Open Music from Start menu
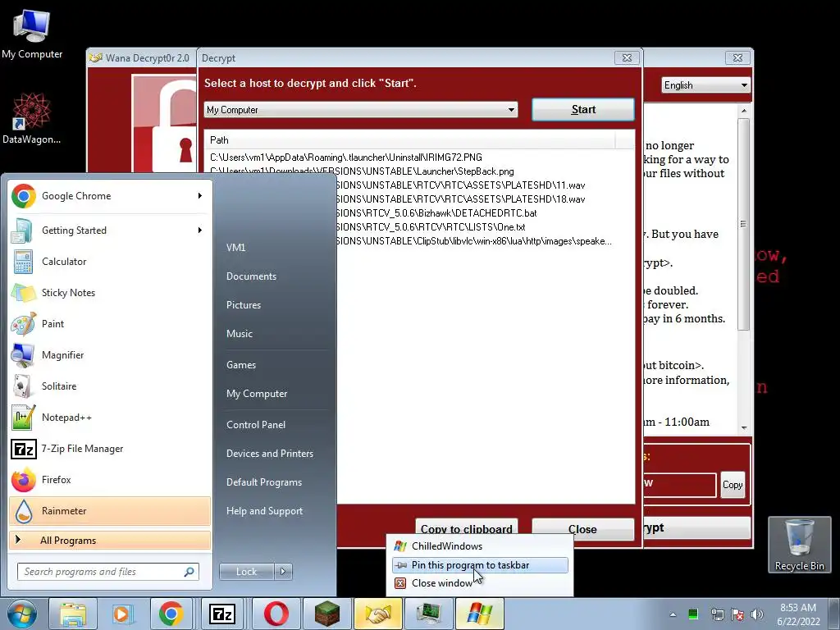Viewport: 840px width, 630px height. click(x=240, y=334)
